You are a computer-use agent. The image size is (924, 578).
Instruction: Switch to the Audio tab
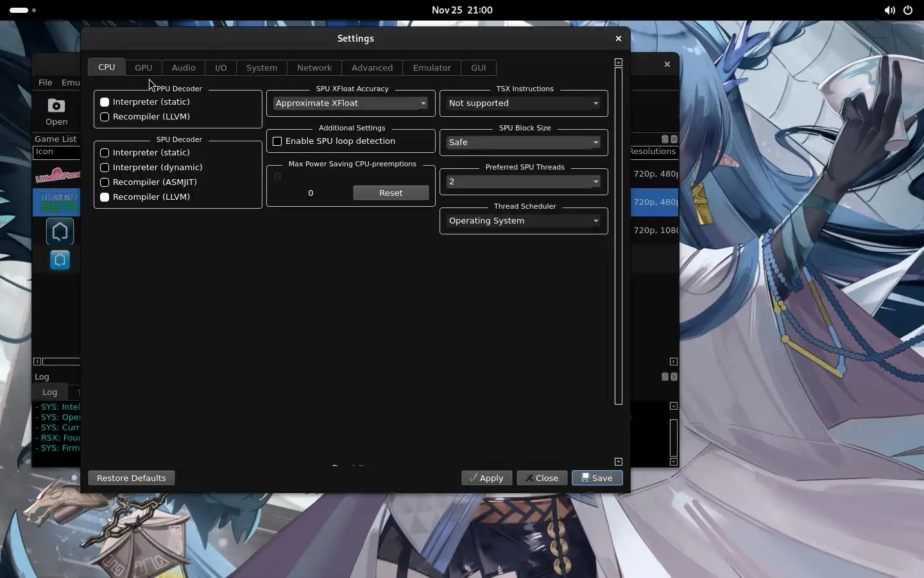coord(184,67)
